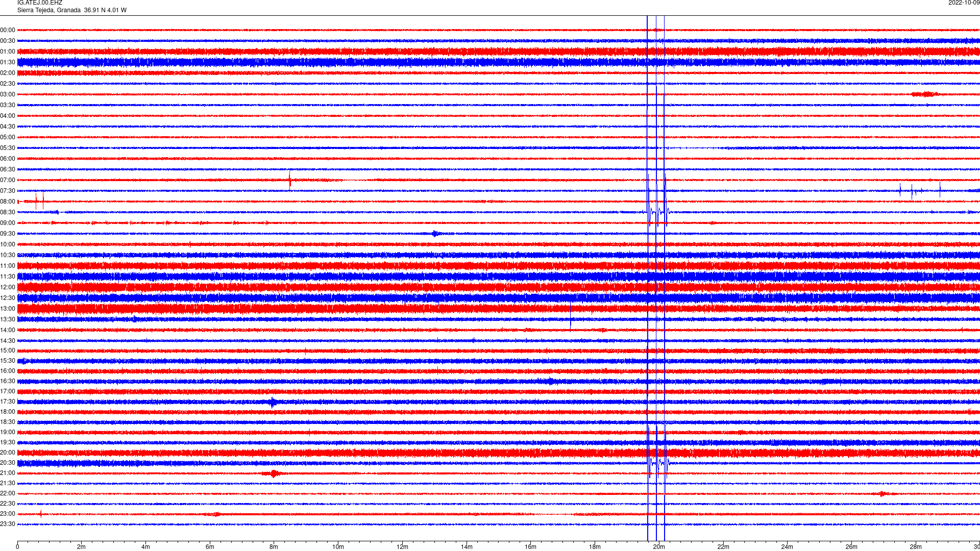Viewport: 980px width, 551px height.
Task: Select the 23:30 trace time label
Action: click(x=8, y=524)
